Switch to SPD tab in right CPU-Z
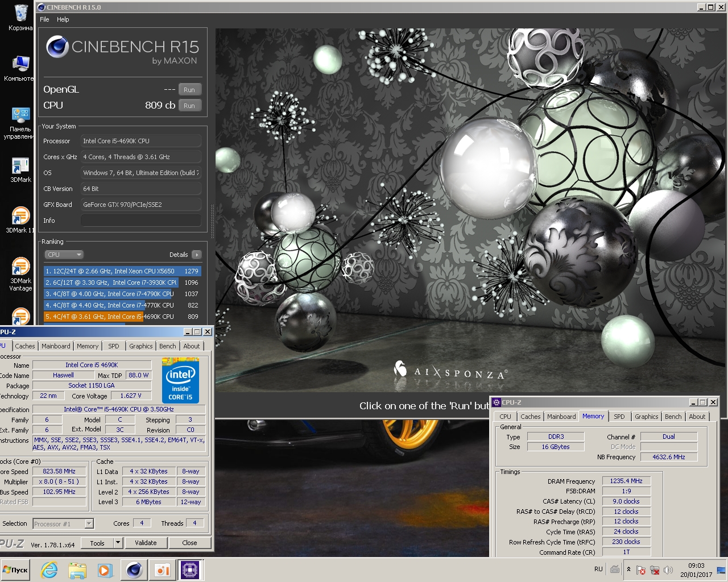The width and height of the screenshot is (728, 582). 619,417
